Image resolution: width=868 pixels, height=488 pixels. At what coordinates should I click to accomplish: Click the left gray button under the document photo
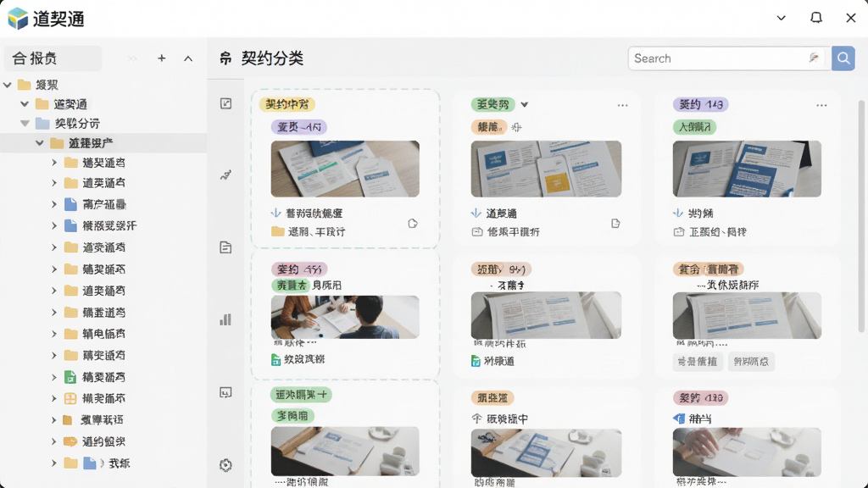point(698,361)
